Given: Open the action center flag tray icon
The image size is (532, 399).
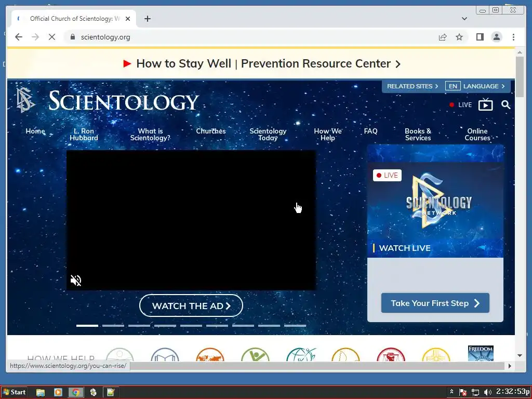Looking at the screenshot, I should pyautogui.click(x=463, y=393).
